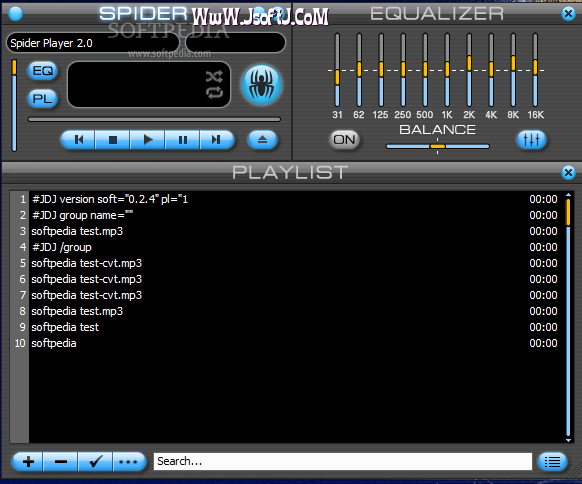Open equalizer presets sliders icon

pos(531,140)
